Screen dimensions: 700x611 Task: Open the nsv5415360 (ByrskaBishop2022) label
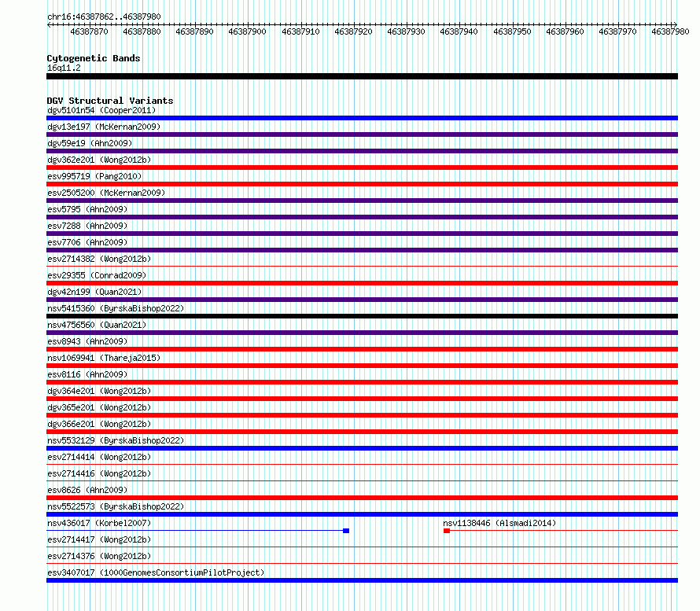tap(116, 308)
